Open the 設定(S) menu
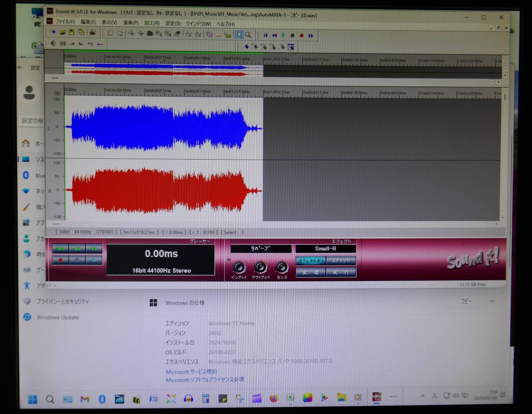This screenshot has width=532, height=414. click(x=173, y=23)
